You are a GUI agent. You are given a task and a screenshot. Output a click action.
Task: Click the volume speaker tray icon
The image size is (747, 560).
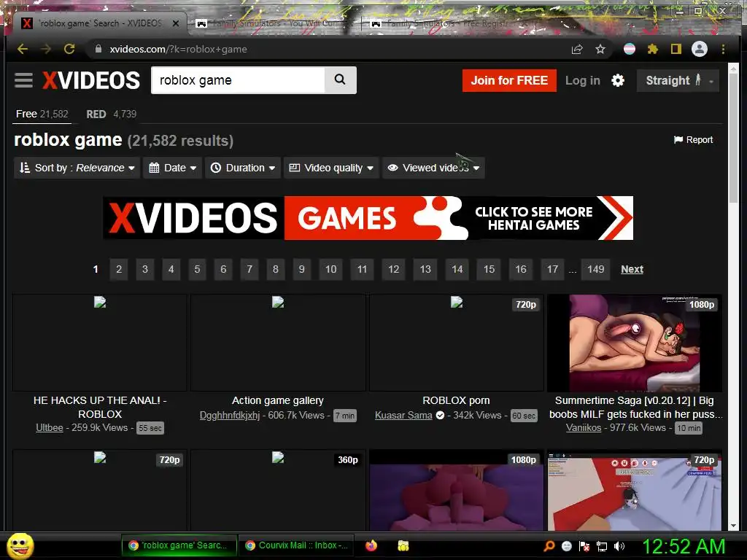pyautogui.click(x=619, y=545)
